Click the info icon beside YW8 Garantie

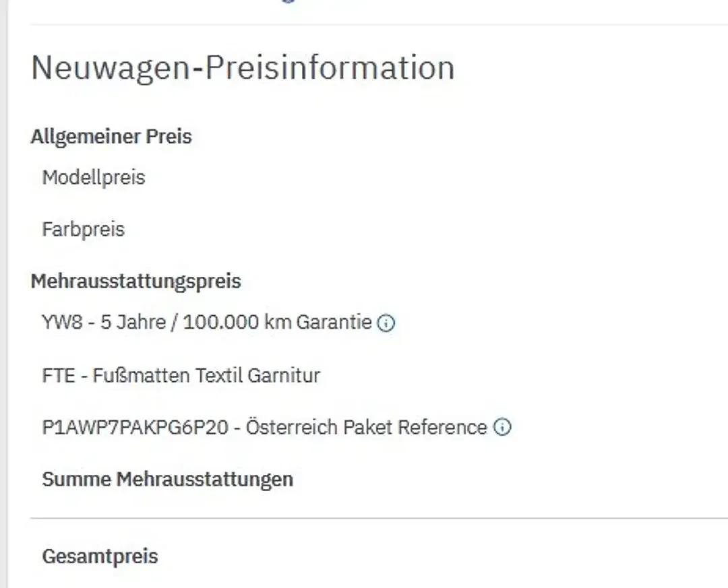(x=386, y=323)
